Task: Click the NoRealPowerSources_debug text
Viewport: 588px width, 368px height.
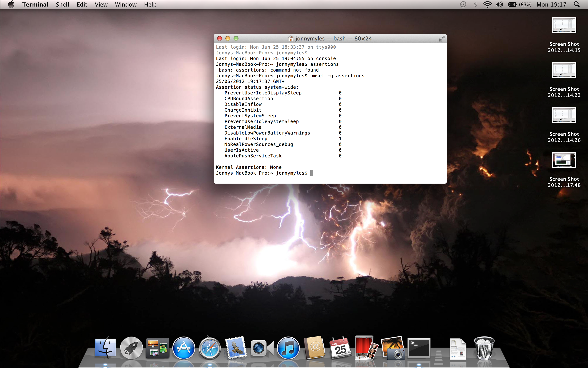Action: click(x=258, y=145)
